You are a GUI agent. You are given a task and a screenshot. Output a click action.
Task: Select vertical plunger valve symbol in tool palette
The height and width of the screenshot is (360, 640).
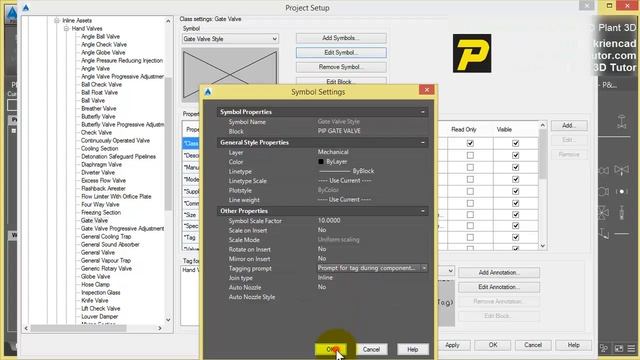click(621, 213)
